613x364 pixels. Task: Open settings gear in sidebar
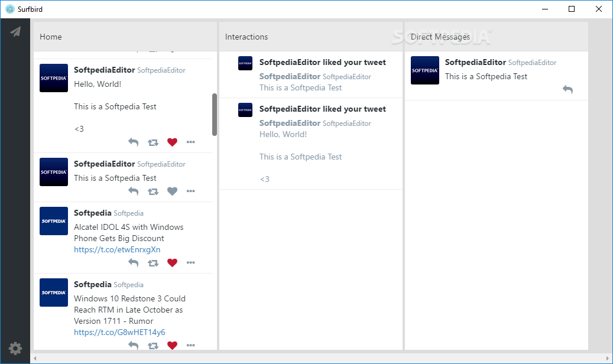(x=15, y=349)
